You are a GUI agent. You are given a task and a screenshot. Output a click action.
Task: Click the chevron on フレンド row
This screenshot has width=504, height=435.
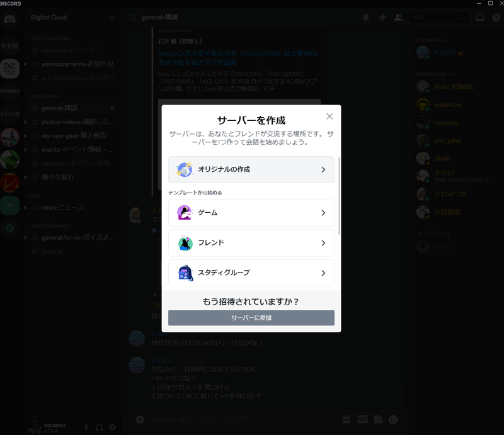(x=323, y=243)
